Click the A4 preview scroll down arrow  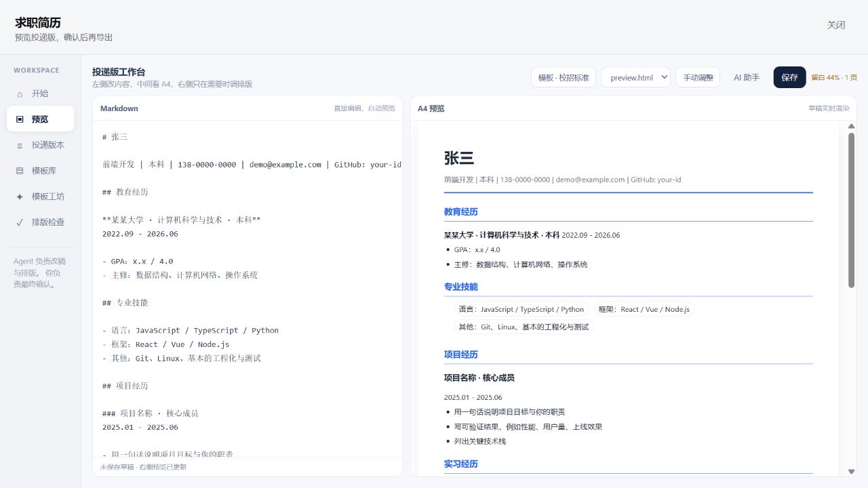[852, 472]
